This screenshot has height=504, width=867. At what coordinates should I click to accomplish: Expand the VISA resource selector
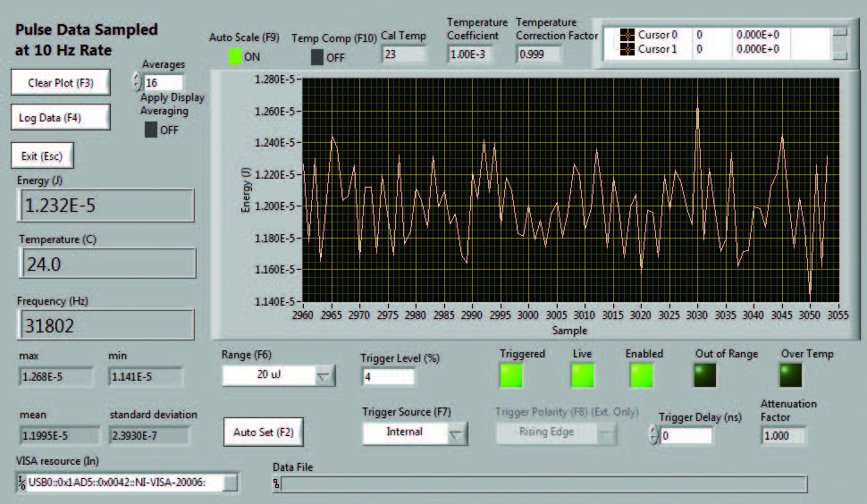tap(231, 483)
